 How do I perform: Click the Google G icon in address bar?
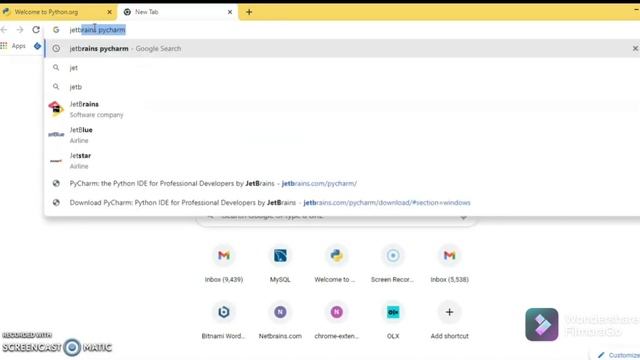tap(56, 30)
